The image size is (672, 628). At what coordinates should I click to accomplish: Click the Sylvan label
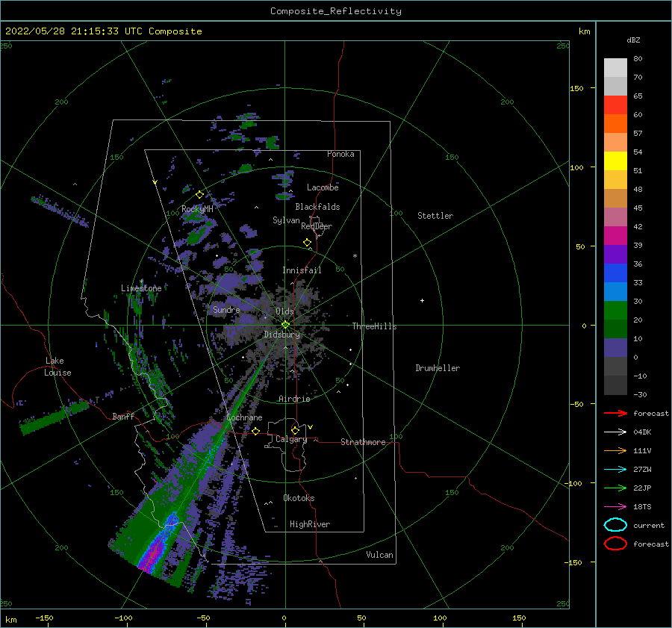286,220
